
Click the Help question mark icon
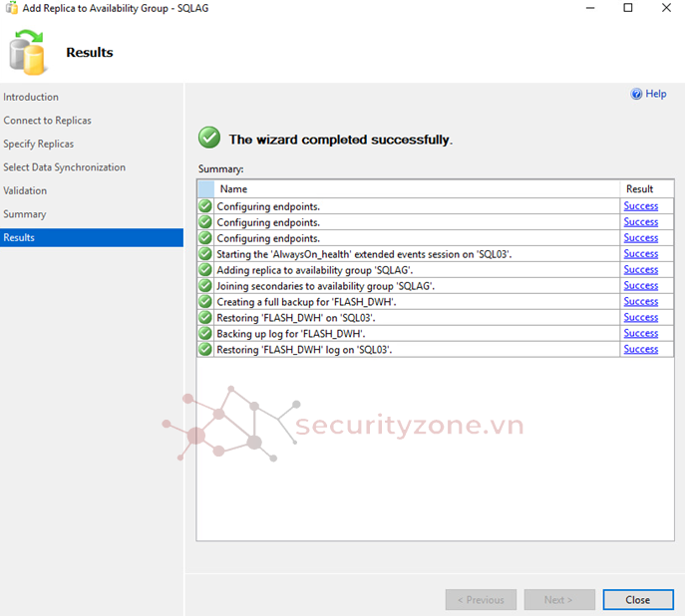point(636,94)
